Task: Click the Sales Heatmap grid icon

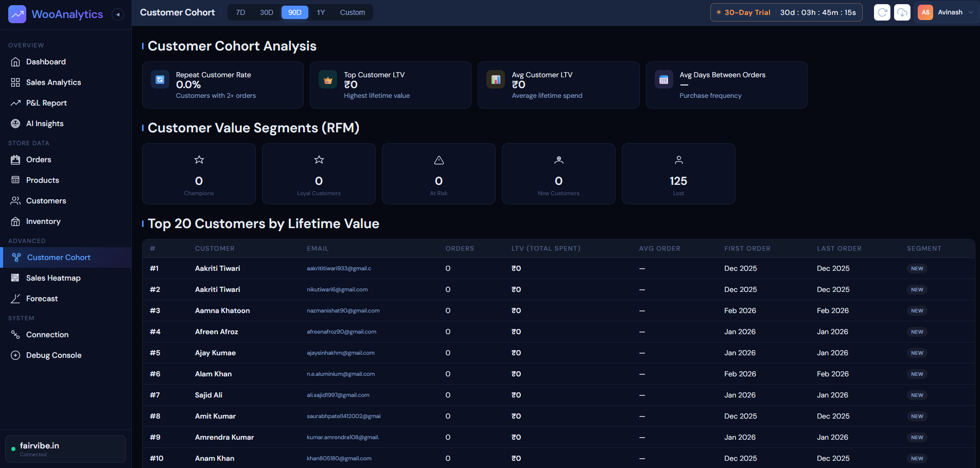Action: (x=15, y=278)
